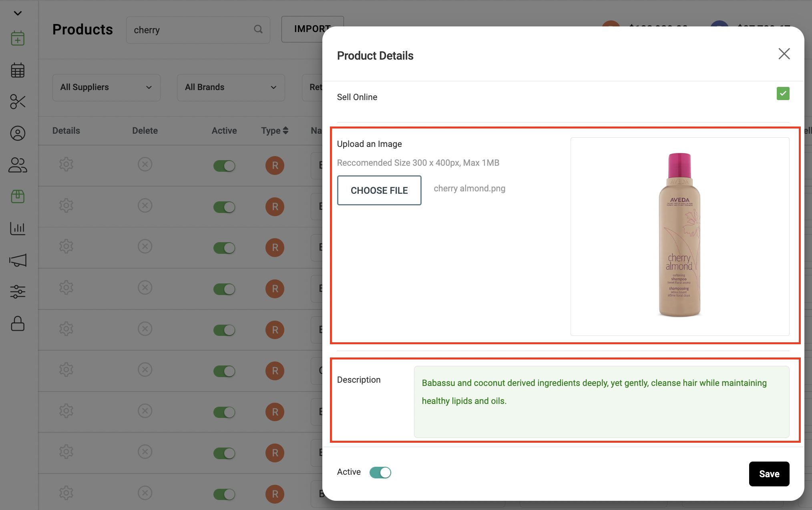Viewport: 812px width, 510px height.
Task: Open the staff group people icon
Action: click(18, 165)
